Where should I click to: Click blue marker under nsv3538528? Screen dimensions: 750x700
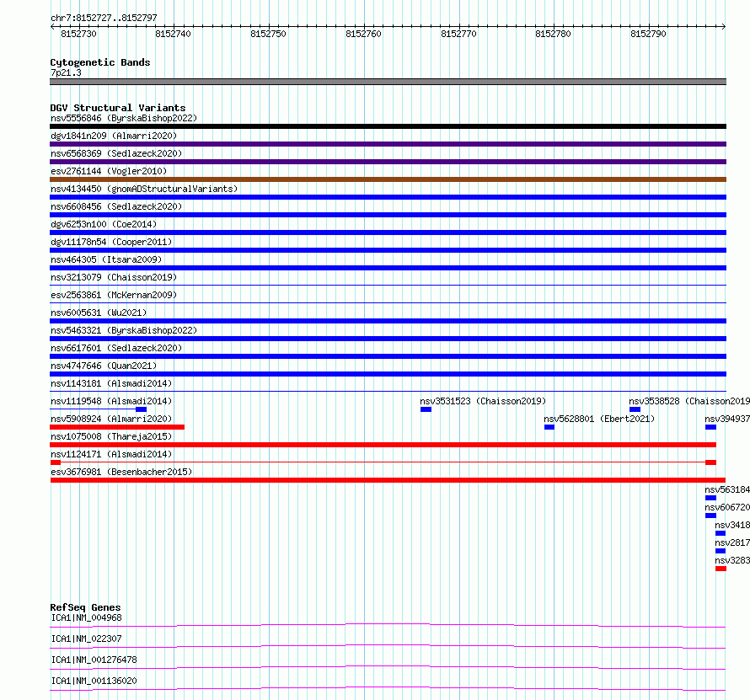[635, 409]
